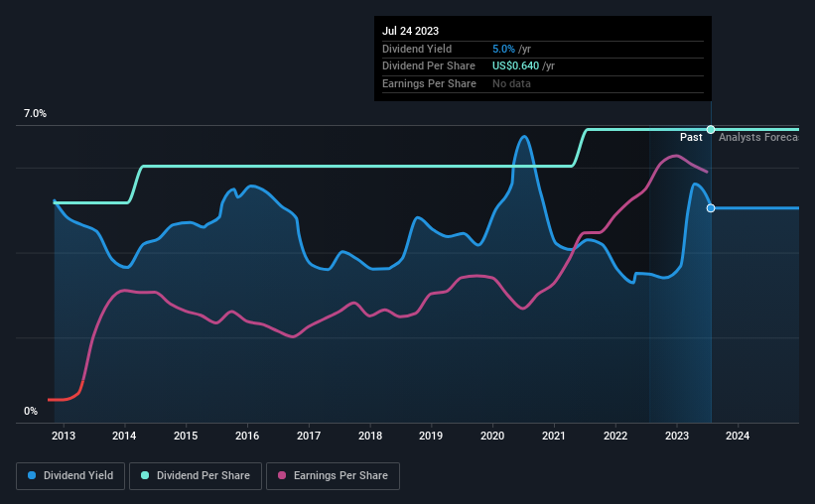Click the teal Dividend Per Share legend dot
The image size is (815, 504).
point(145,475)
